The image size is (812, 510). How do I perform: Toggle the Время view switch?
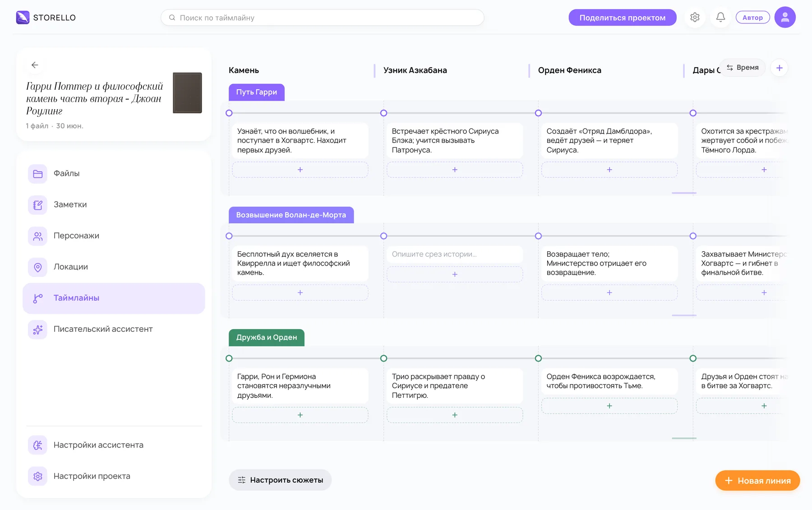743,68
